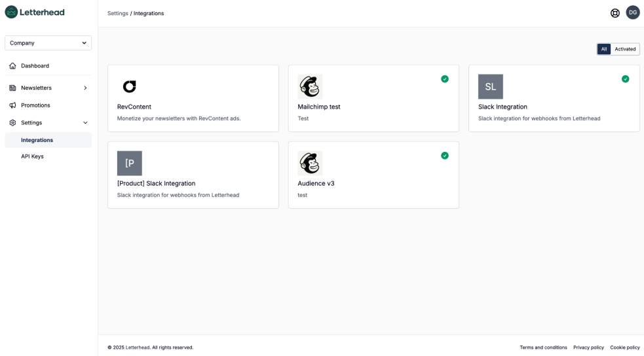This screenshot has width=644, height=356.
Task: Click the Letterhead logo in the sidebar
Action: (x=35, y=12)
